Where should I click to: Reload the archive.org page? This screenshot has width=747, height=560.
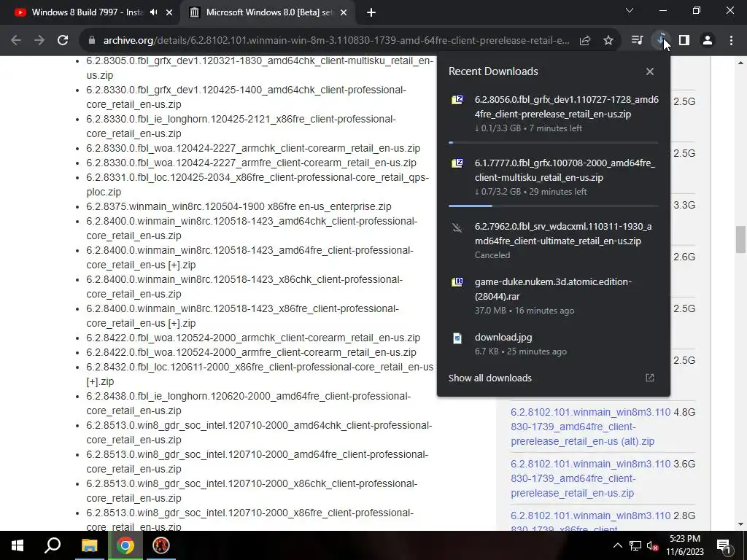[63, 41]
